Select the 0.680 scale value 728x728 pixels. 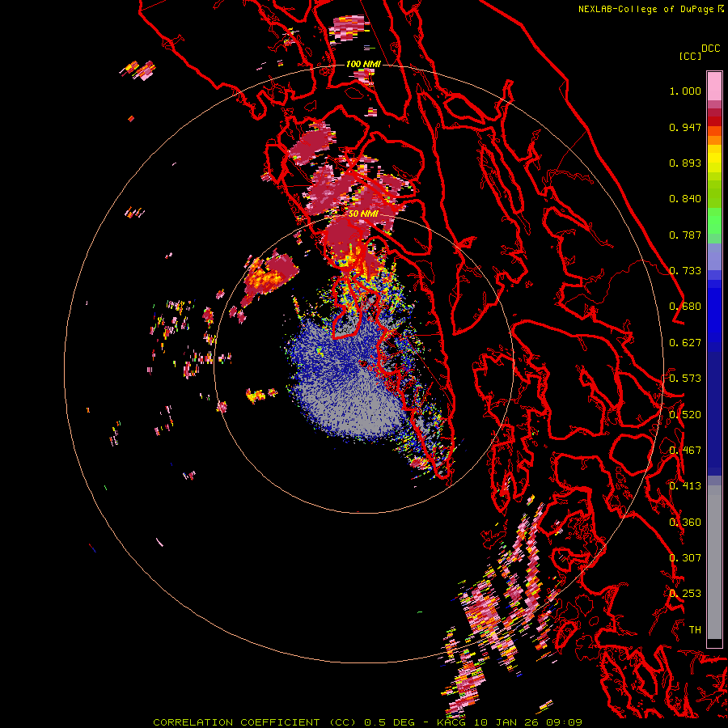685,307
